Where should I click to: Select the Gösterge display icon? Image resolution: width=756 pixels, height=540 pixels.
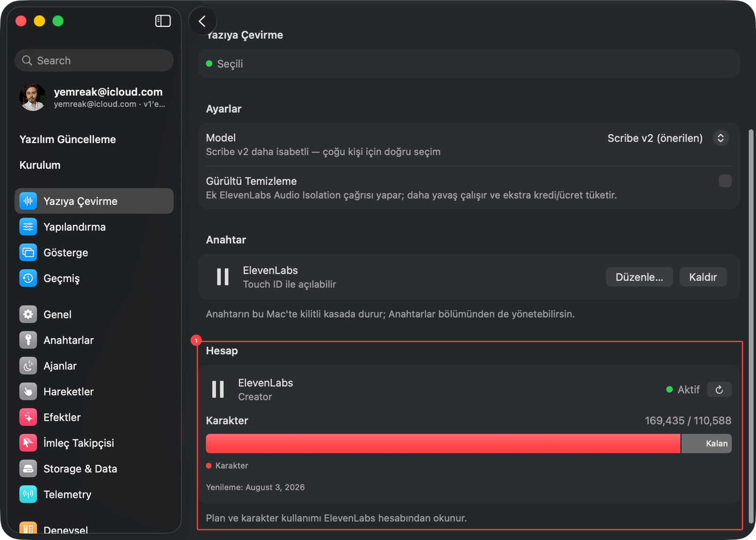[28, 252]
